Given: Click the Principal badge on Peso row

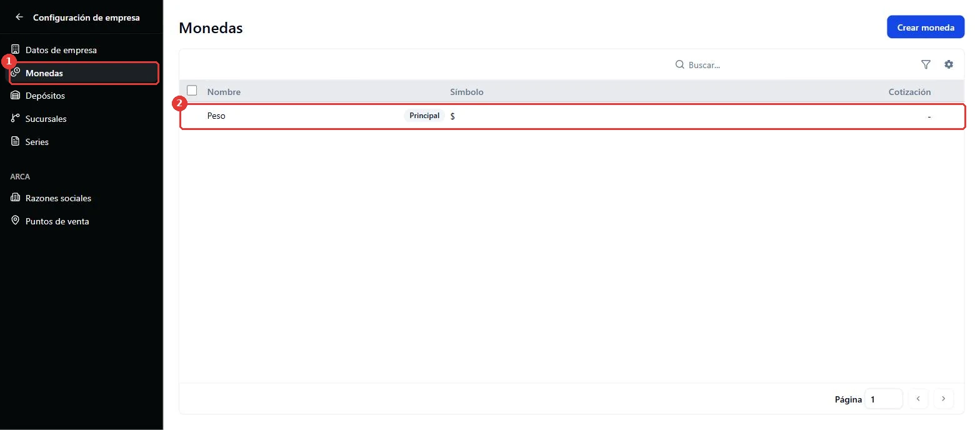Looking at the screenshot, I should [424, 116].
